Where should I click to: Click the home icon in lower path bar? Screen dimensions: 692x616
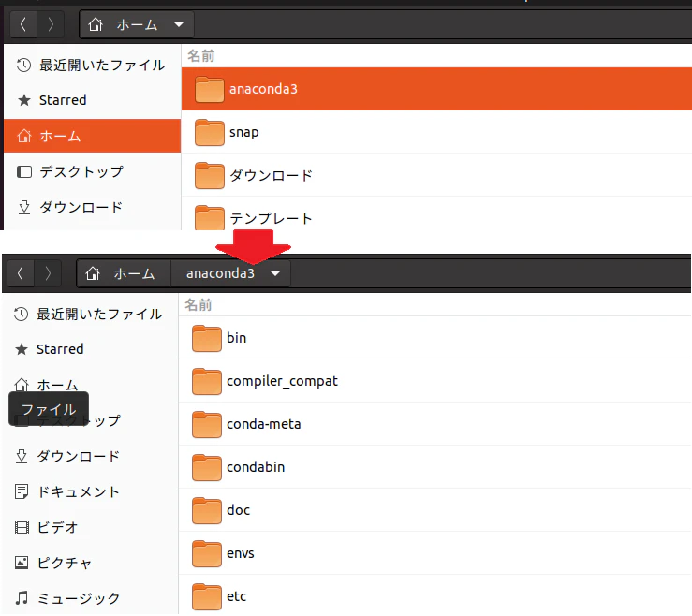click(x=93, y=273)
